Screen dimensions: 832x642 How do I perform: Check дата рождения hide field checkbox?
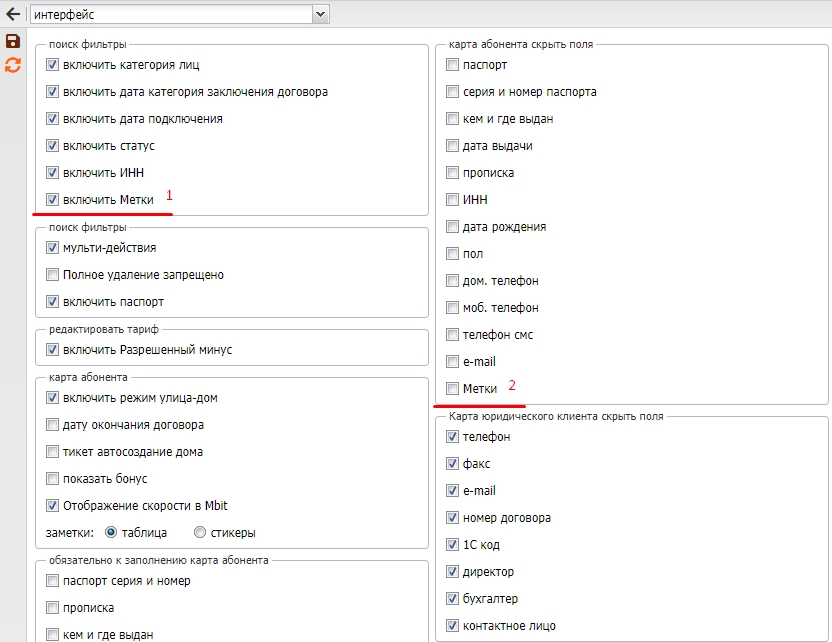tap(453, 227)
